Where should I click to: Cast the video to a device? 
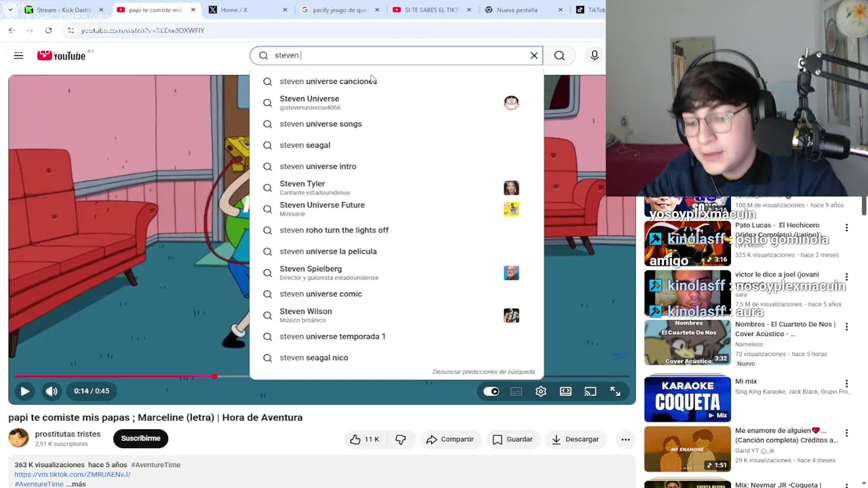(591, 391)
